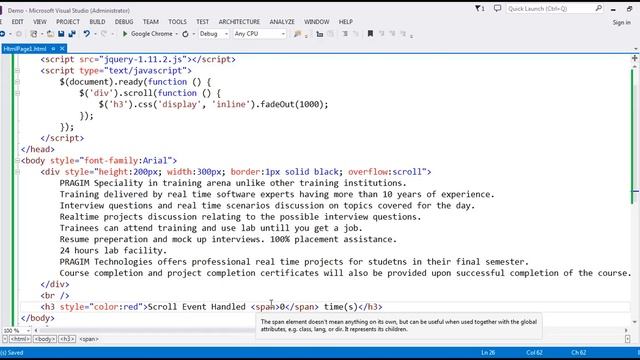Open the Google Chrome browser target dropdown arrow
640x360 pixels.
pos(176,34)
